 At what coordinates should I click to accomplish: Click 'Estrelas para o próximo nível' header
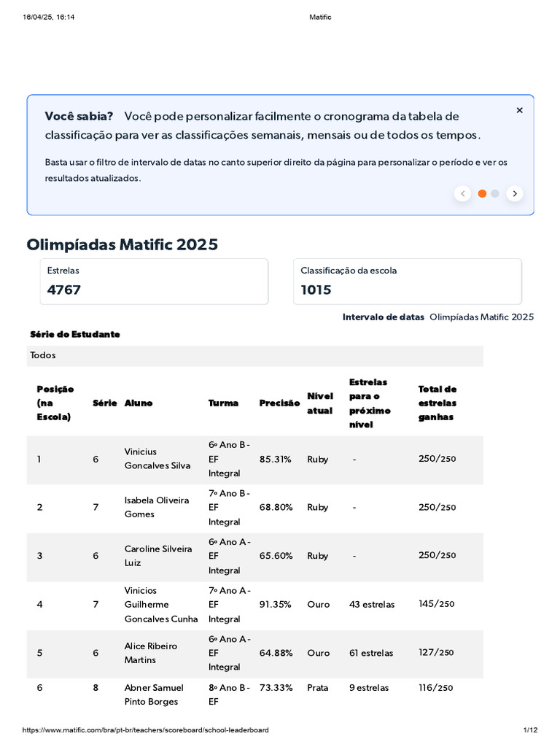click(x=370, y=403)
